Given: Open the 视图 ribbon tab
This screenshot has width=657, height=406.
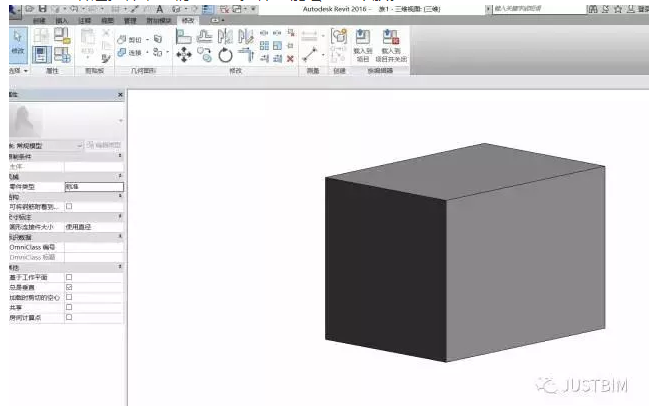Looking at the screenshot, I should (x=107, y=20).
